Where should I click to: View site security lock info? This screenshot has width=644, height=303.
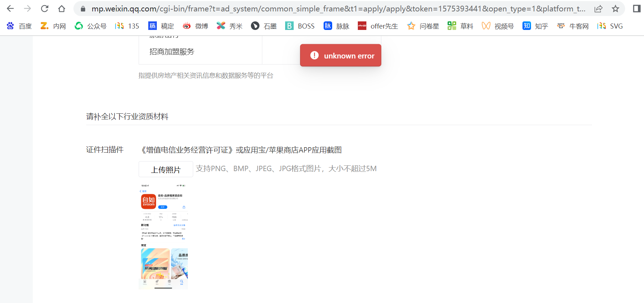(83, 9)
